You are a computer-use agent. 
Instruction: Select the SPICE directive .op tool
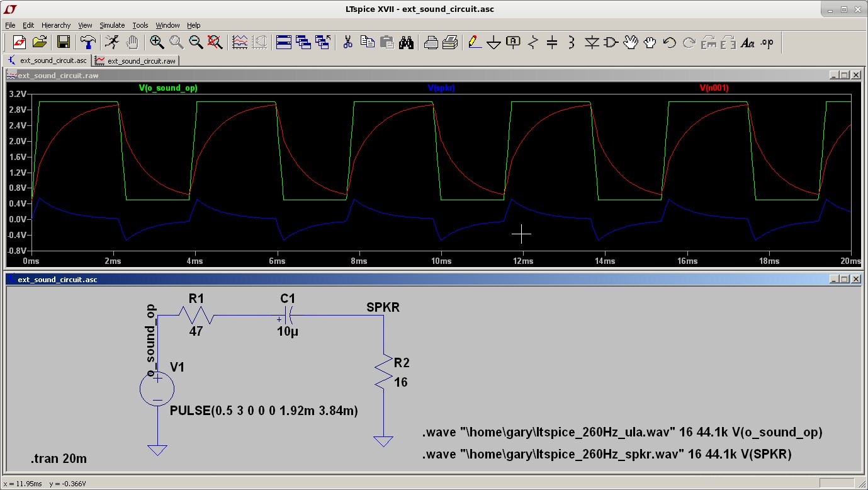[x=767, y=42]
